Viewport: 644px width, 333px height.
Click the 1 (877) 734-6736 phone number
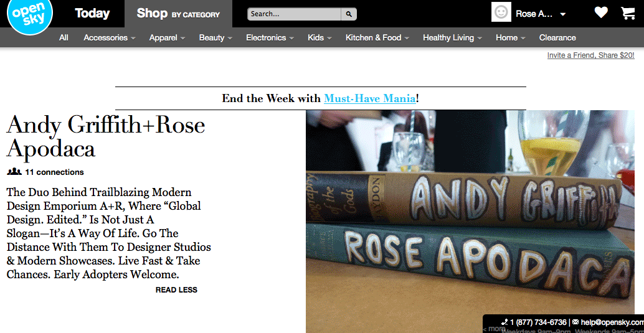tap(539, 322)
